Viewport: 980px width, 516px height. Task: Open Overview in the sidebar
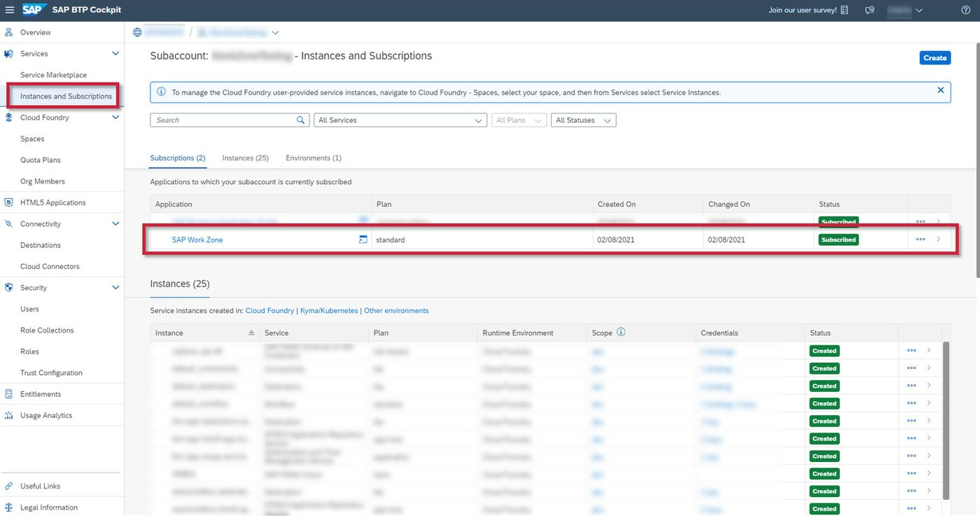point(36,32)
